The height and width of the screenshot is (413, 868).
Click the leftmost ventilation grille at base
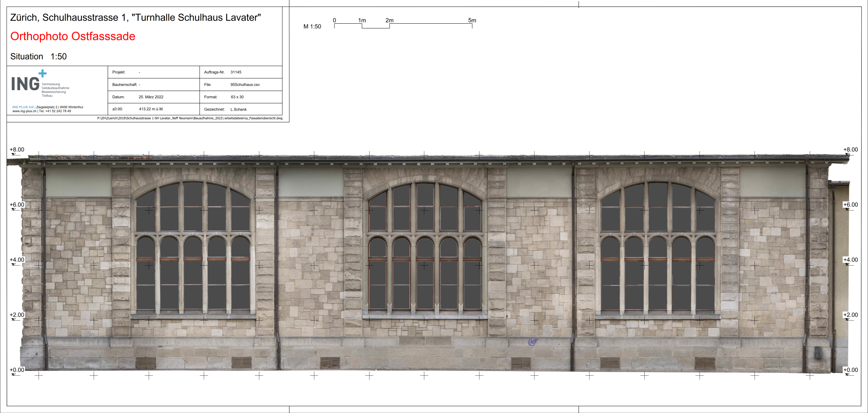(x=145, y=363)
